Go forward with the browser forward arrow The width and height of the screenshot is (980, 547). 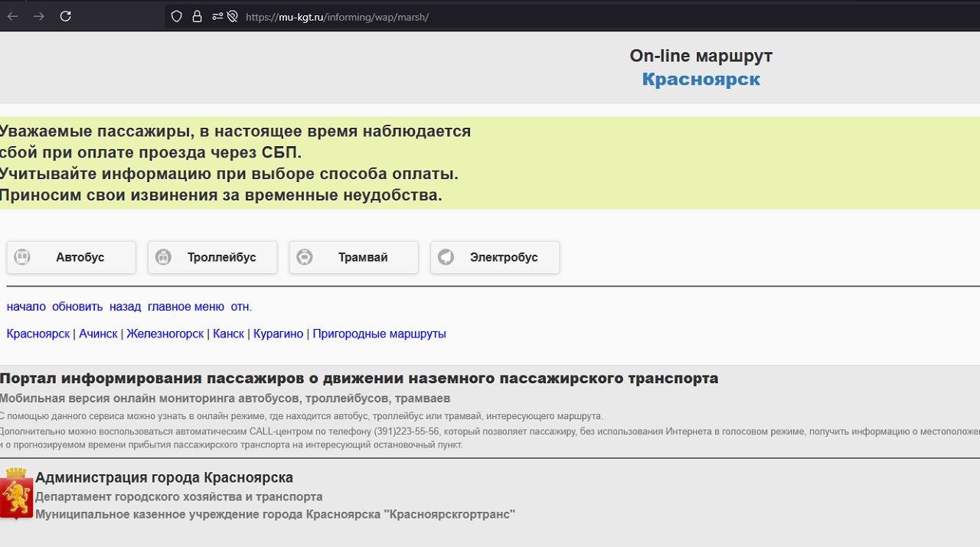point(39,16)
